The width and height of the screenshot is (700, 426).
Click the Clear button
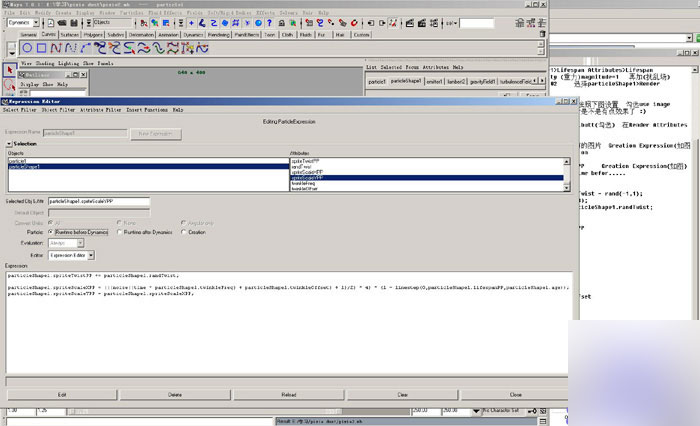(x=403, y=395)
